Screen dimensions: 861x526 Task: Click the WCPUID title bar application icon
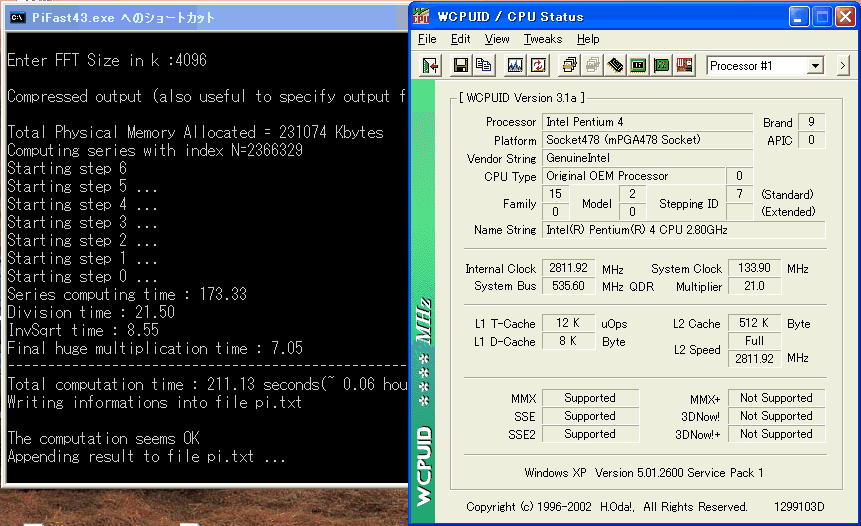click(x=421, y=16)
